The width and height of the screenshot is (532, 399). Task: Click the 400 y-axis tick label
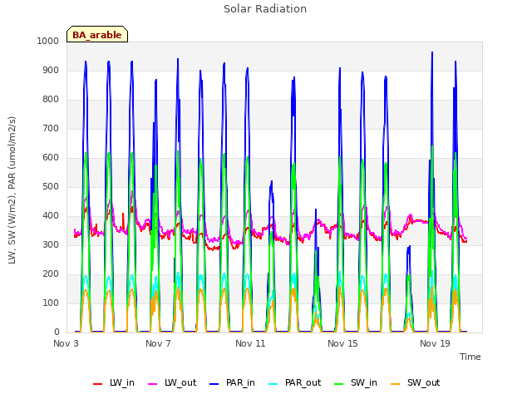tap(51, 216)
